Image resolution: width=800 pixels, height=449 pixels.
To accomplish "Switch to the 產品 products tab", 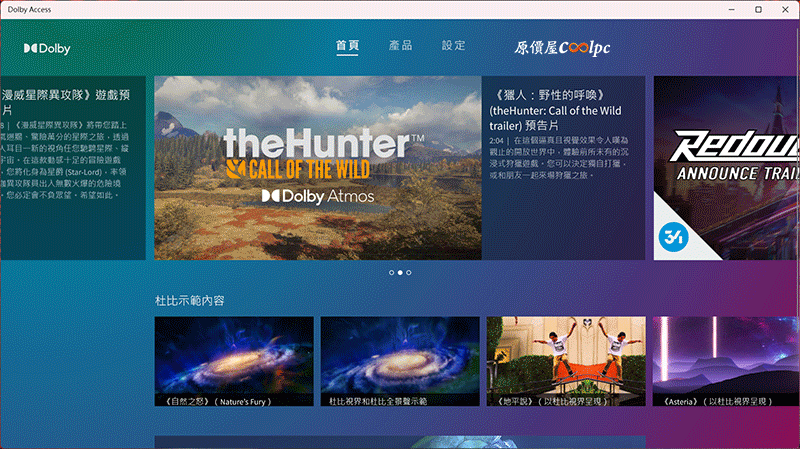I will [x=401, y=45].
